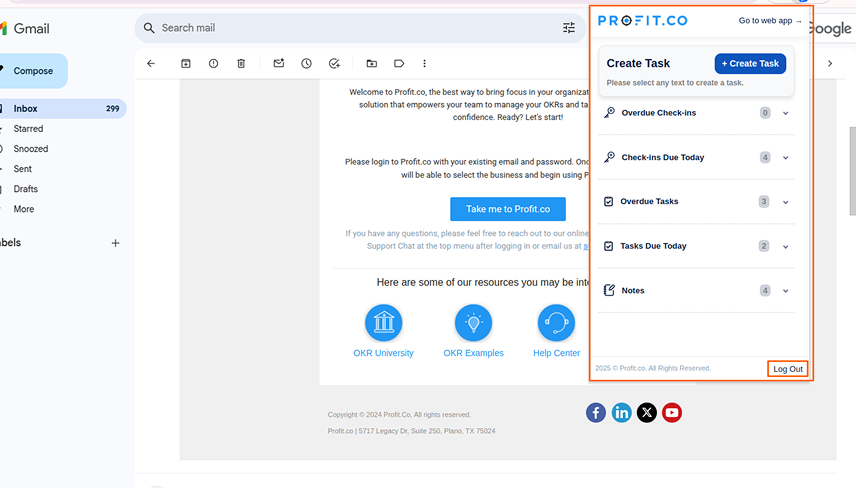Open Help Center text link
Screen dimensions: 856x488
(x=556, y=353)
